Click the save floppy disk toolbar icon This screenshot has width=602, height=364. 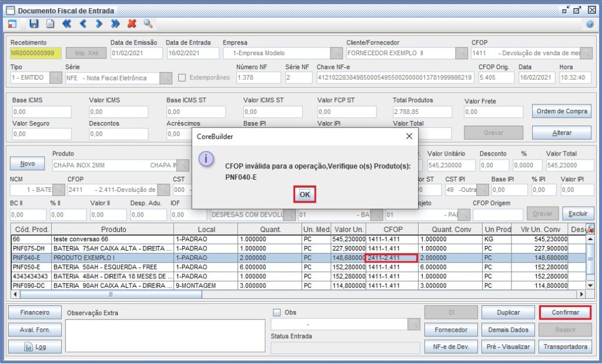pyautogui.click(x=34, y=24)
